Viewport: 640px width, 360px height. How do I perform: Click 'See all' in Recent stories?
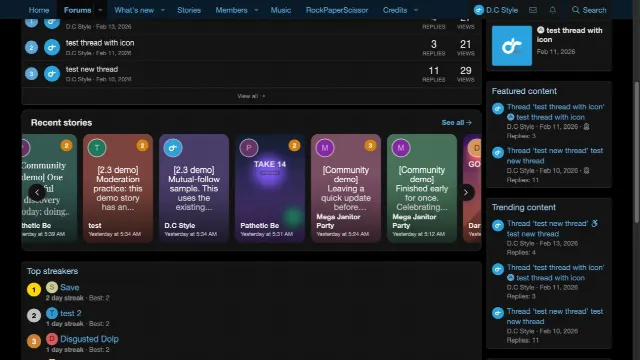pos(456,122)
